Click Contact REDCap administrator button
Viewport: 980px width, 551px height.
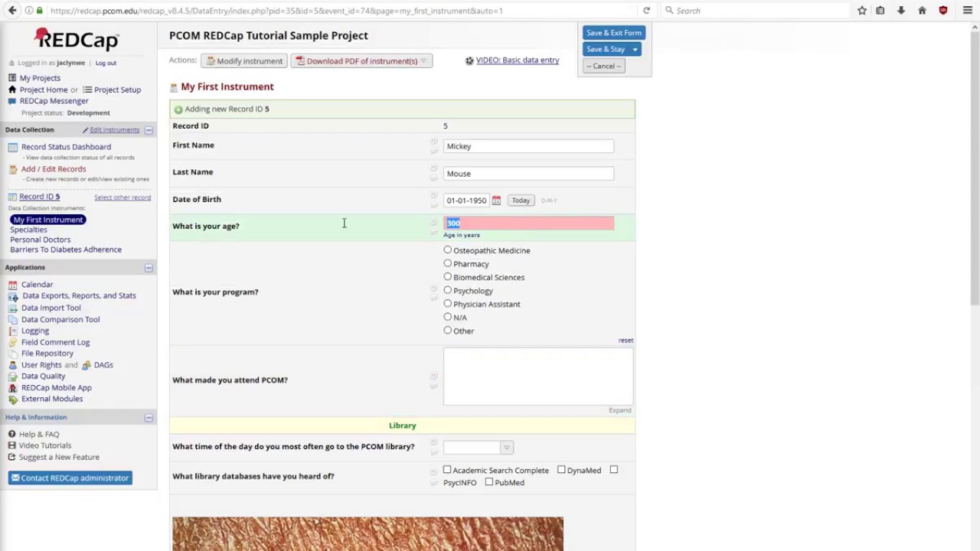point(70,478)
